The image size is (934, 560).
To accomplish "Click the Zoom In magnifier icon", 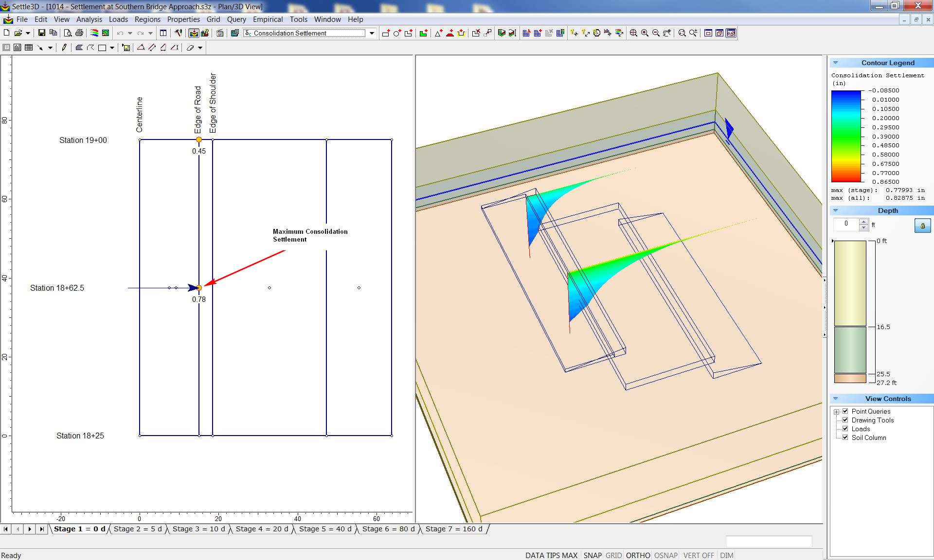I will (x=645, y=33).
